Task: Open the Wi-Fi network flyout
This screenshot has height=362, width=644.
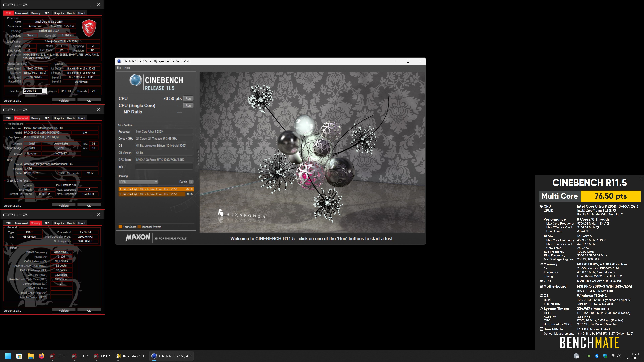Action: tap(613, 356)
